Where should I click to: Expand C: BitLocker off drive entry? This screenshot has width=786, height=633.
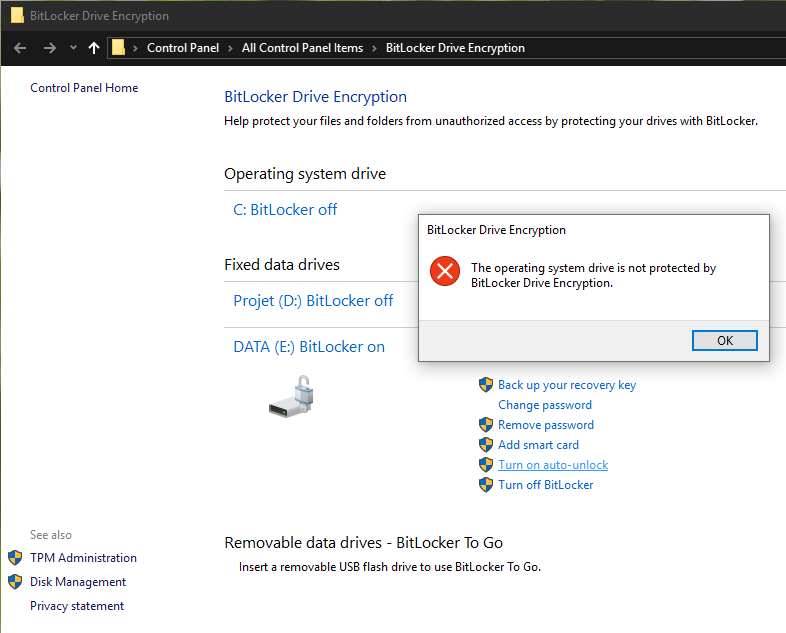(x=285, y=209)
